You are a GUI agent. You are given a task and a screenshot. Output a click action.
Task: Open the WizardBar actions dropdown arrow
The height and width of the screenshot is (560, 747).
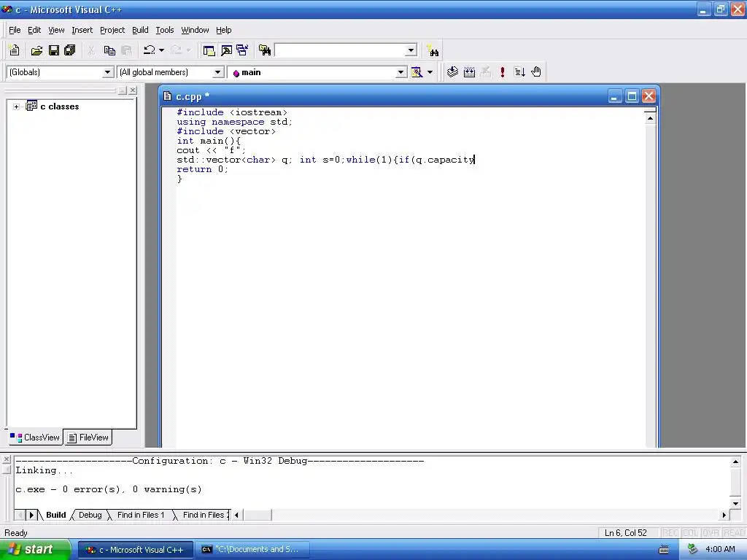(x=430, y=72)
